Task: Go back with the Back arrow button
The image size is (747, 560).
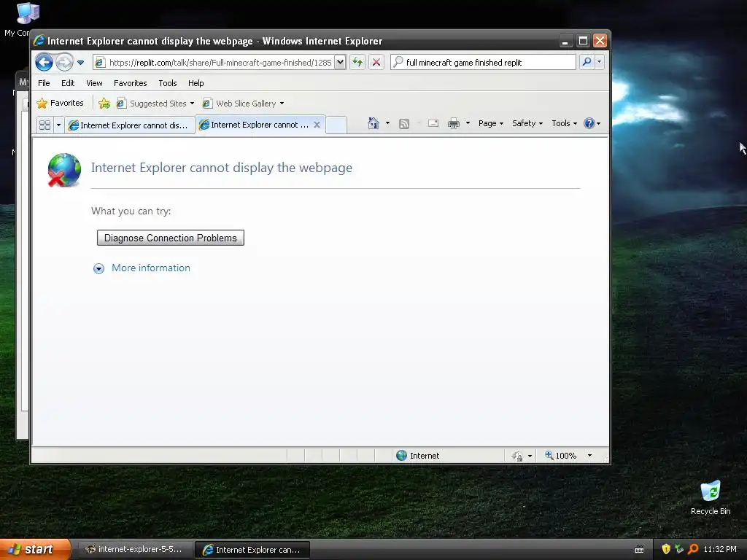Action: [44, 63]
